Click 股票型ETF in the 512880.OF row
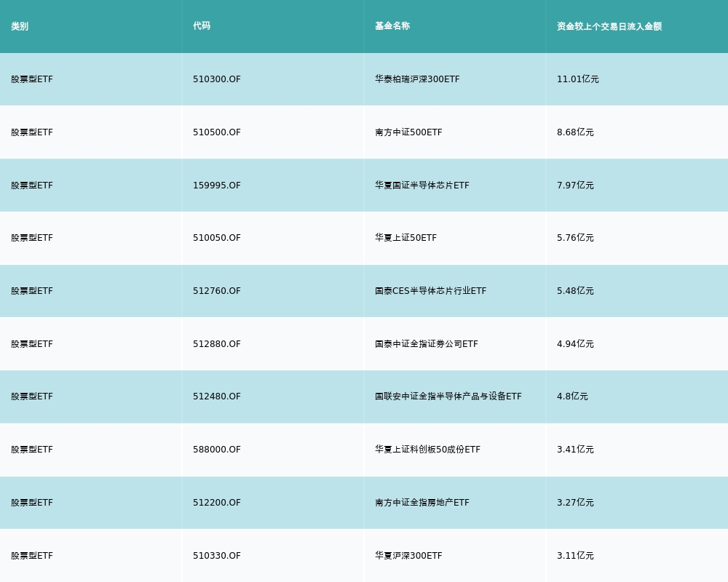 [x=32, y=344]
